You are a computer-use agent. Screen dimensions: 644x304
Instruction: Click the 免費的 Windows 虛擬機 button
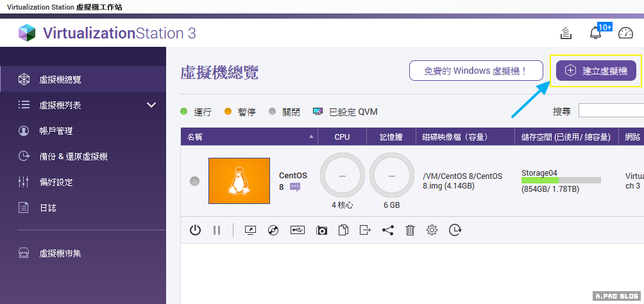tap(476, 71)
